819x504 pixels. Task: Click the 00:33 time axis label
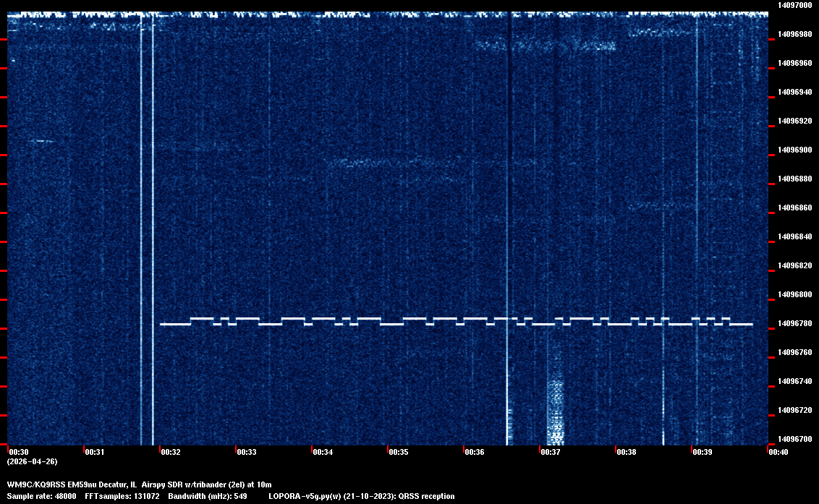[x=247, y=452]
